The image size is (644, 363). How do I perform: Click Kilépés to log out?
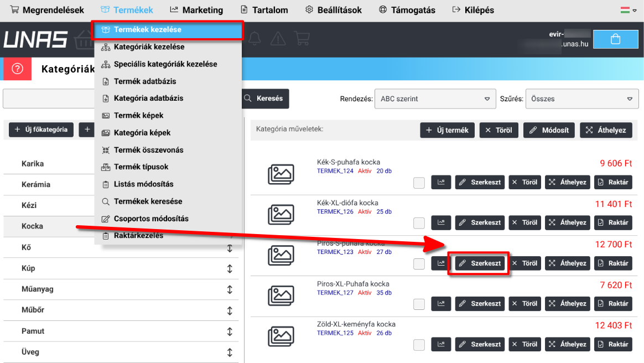click(x=473, y=10)
